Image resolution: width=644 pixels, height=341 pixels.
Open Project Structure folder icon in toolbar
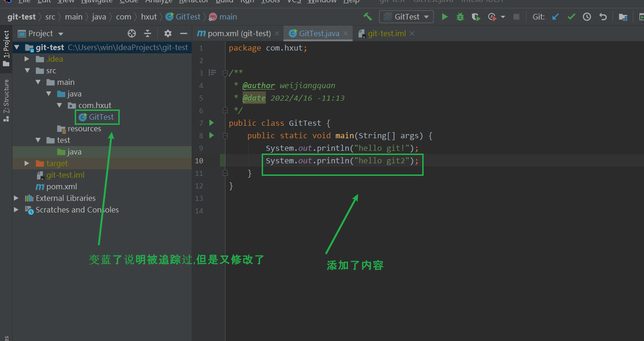[623, 17]
